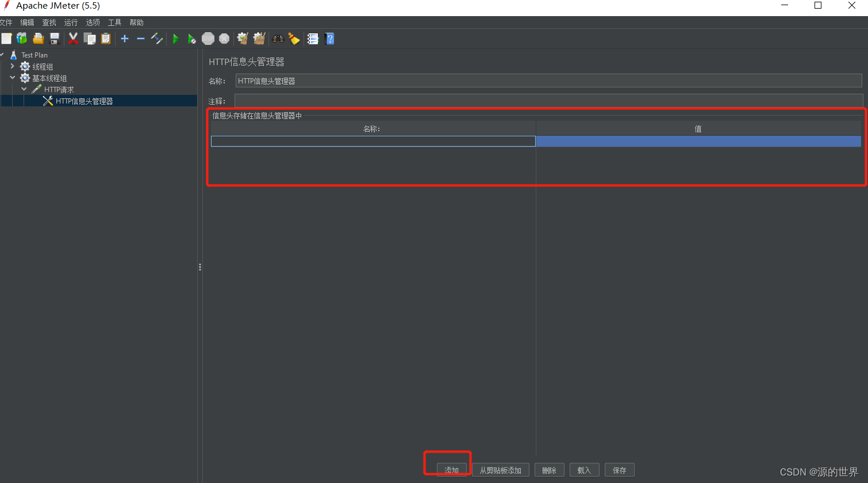Click the 名称 table column header
Viewport: 868px width, 483px height.
373,128
